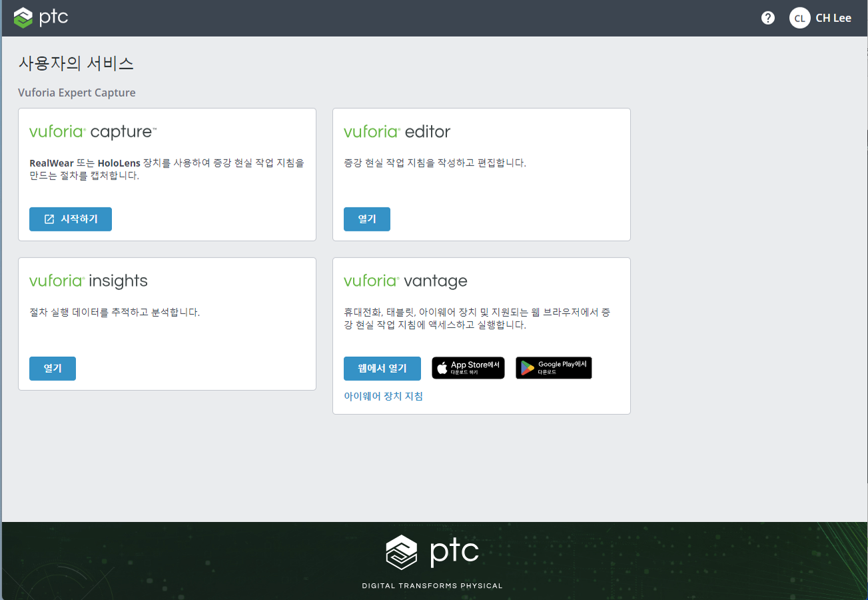Click the Vuforia Capture logo
Image resolution: width=868 pixels, height=600 pixels.
[93, 132]
